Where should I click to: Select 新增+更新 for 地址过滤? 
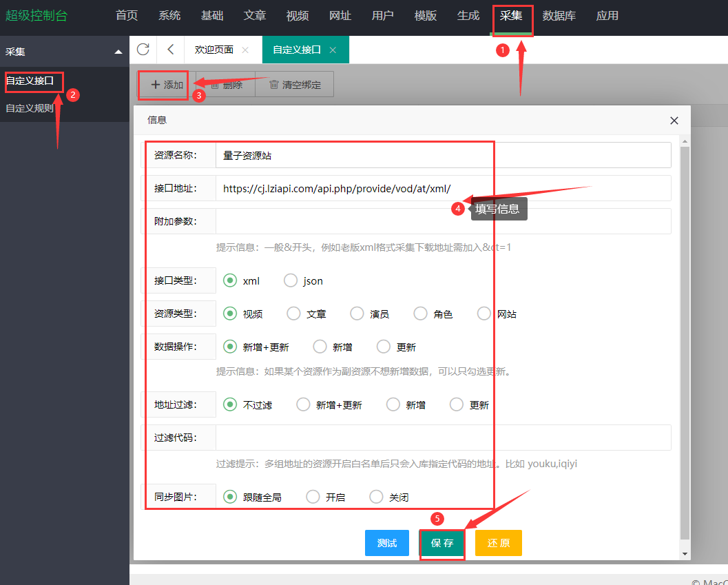pyautogui.click(x=303, y=404)
